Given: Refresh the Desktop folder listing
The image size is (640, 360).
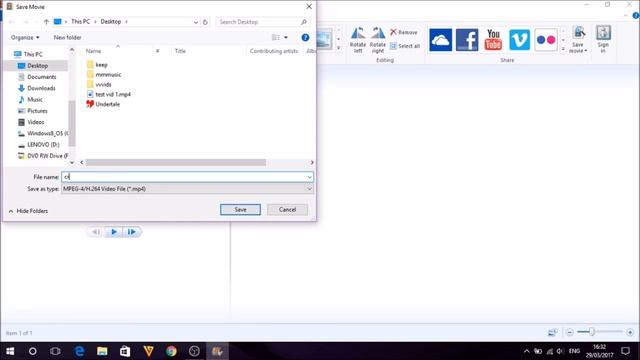Looking at the screenshot, I should click(x=205, y=22).
